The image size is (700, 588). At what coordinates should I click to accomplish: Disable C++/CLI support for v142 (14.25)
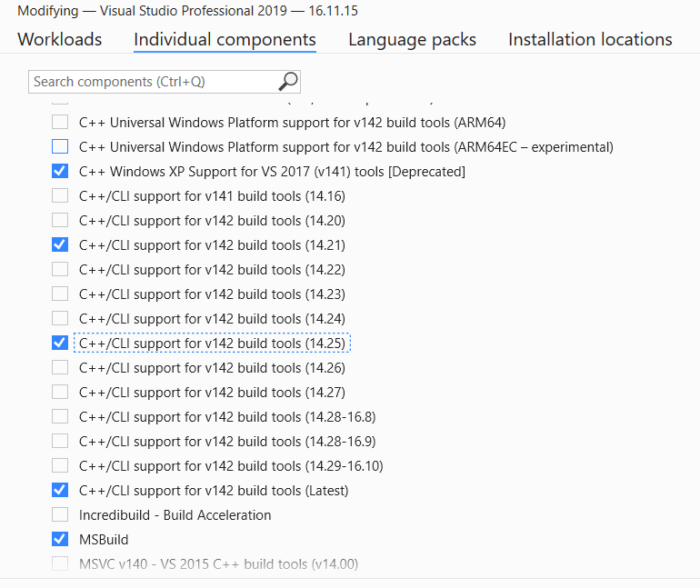[x=60, y=344]
